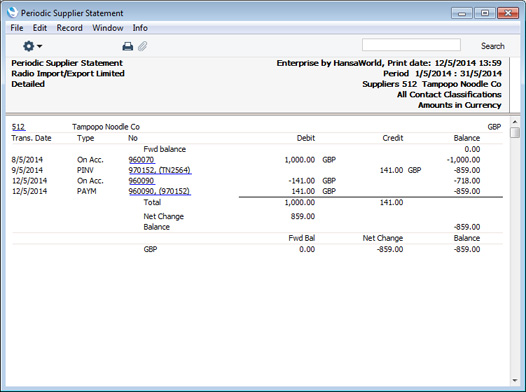Open the Edit menu
This screenshot has height=392, width=526.
pos(40,28)
